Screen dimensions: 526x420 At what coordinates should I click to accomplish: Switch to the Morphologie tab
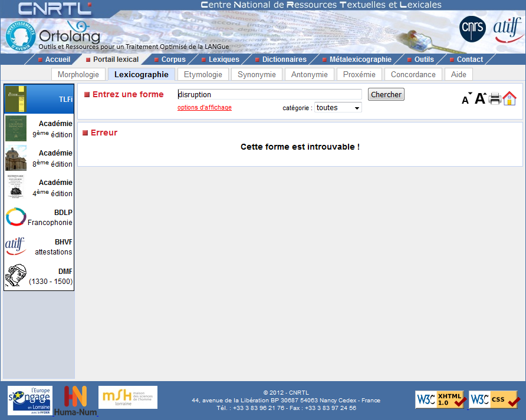(x=78, y=74)
